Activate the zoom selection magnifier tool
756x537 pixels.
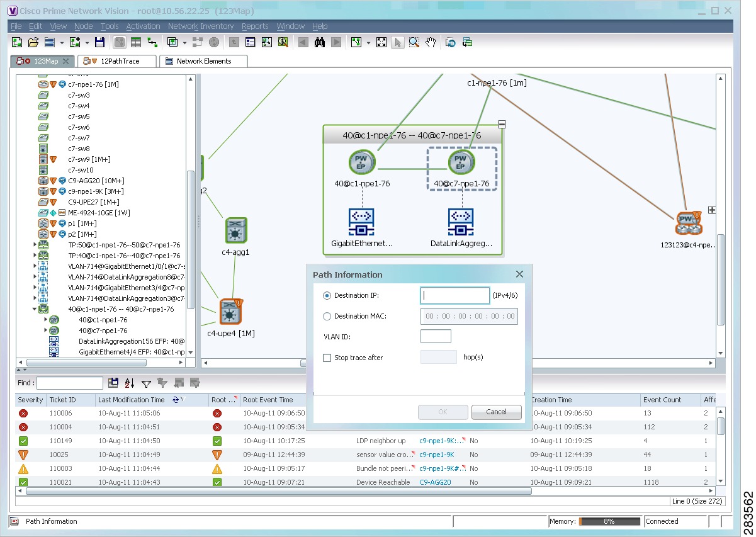point(414,42)
